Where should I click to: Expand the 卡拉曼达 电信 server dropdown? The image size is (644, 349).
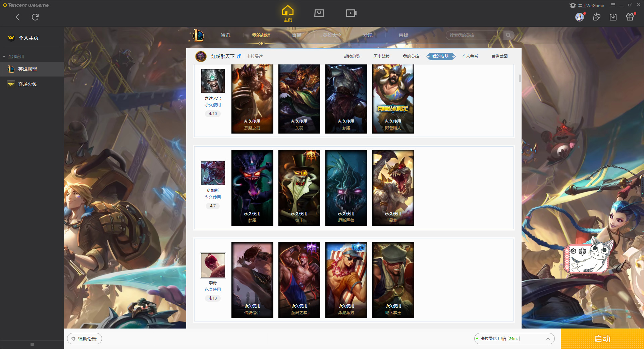click(514, 339)
